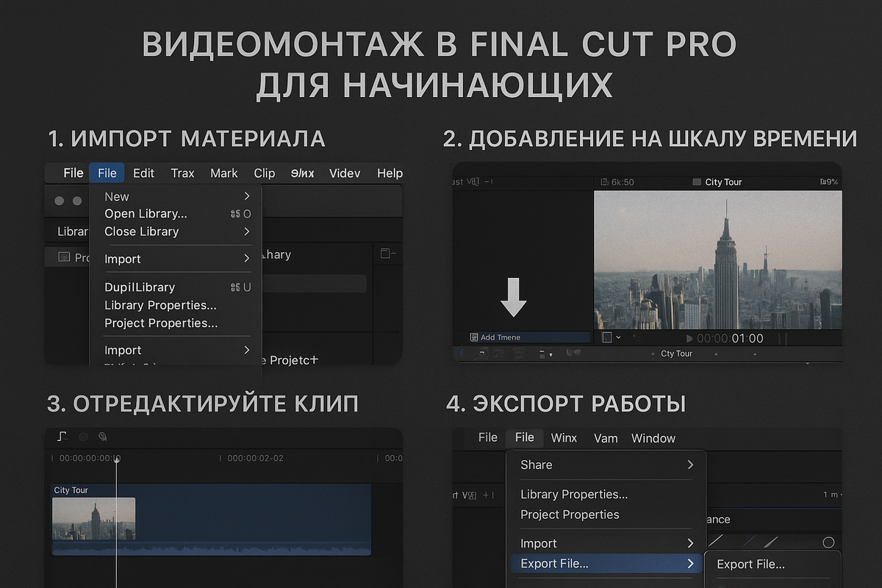Click the Cty Tour timeline title
This screenshot has height=588, width=882.
676,354
